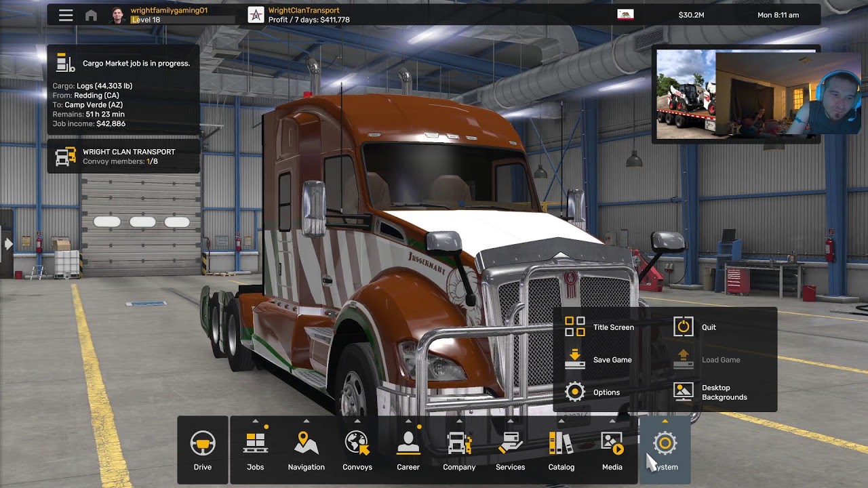
Task: Click the $30.2M account balance
Action: [691, 15]
